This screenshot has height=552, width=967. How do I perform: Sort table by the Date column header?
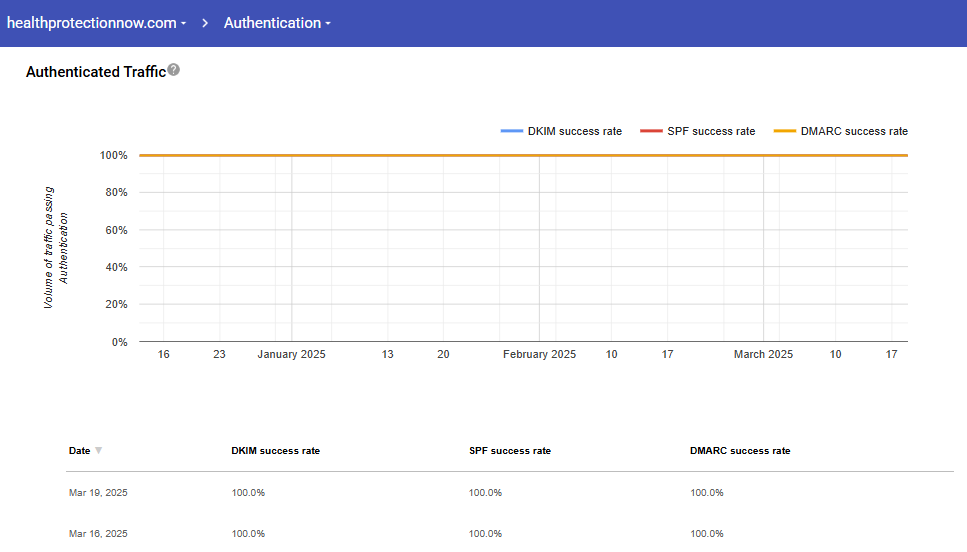pyautogui.click(x=79, y=451)
